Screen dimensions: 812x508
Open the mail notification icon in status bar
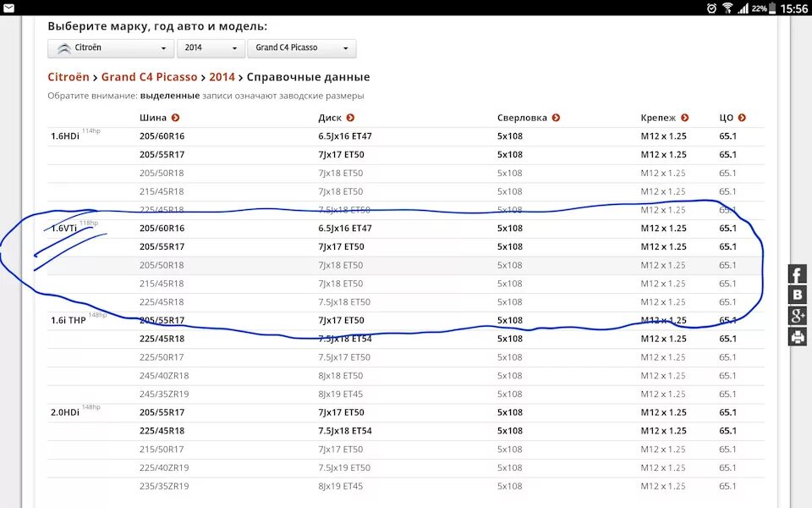coord(8,8)
